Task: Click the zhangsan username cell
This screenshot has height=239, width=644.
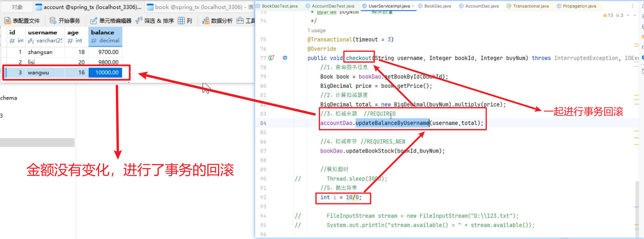Action: coord(40,52)
